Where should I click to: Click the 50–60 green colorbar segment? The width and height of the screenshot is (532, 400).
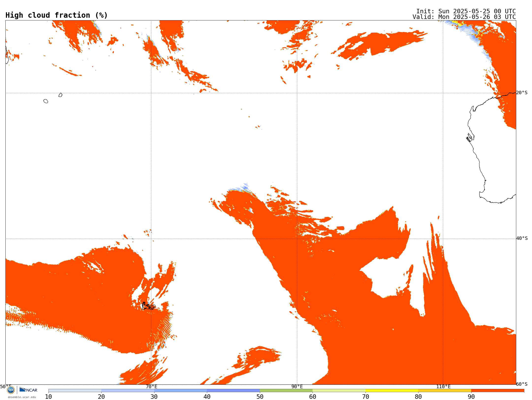[286, 391]
